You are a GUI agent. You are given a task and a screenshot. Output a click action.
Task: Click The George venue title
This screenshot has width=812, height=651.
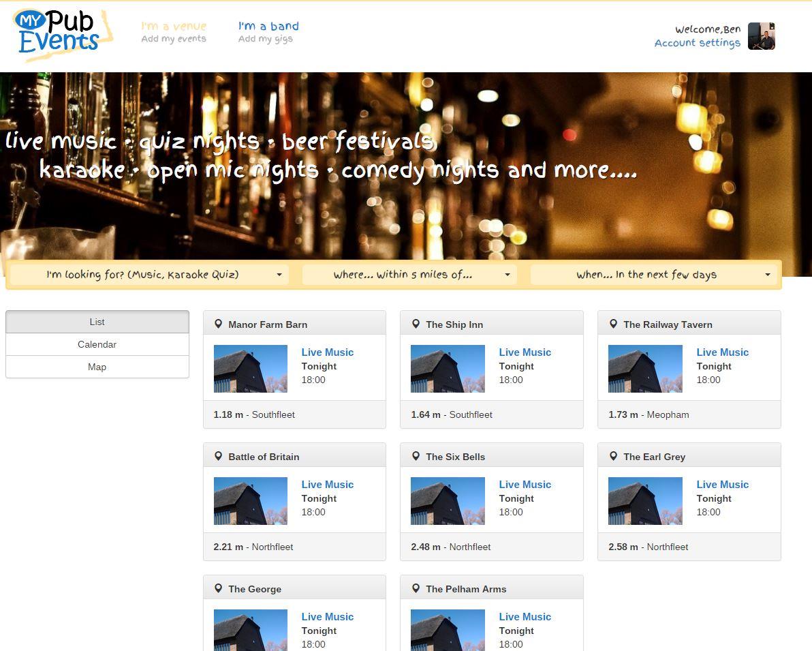click(x=255, y=589)
